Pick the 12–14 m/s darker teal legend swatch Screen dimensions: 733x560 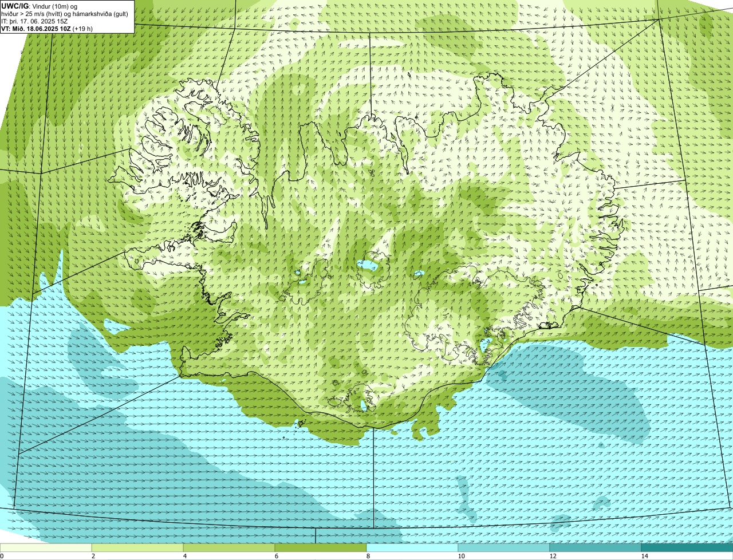(596, 547)
